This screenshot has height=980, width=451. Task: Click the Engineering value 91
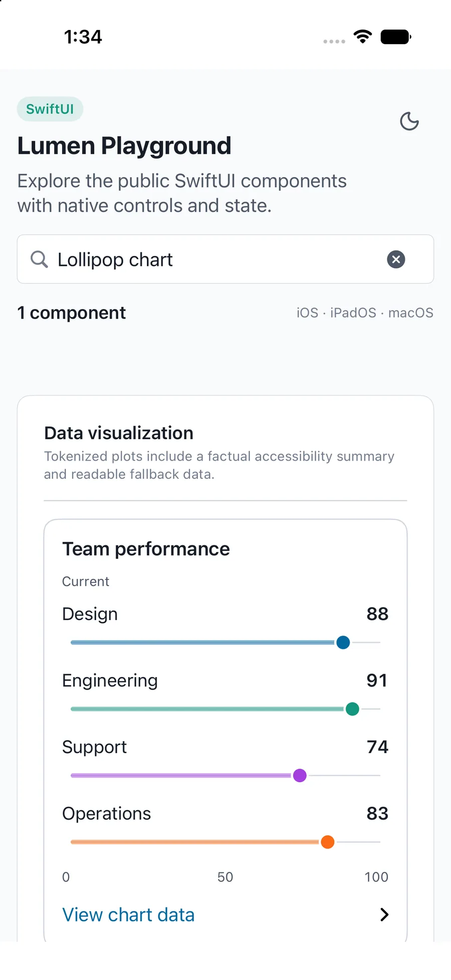click(x=377, y=681)
